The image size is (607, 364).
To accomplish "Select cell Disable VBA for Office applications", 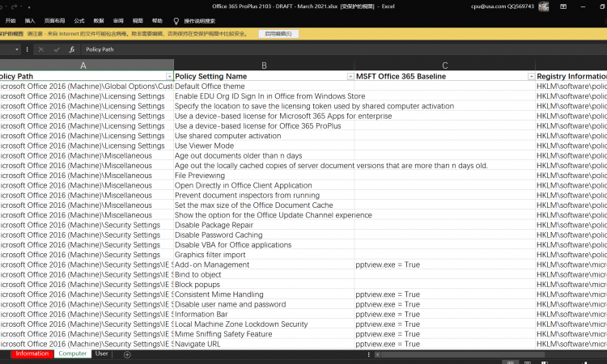I will click(264, 245).
